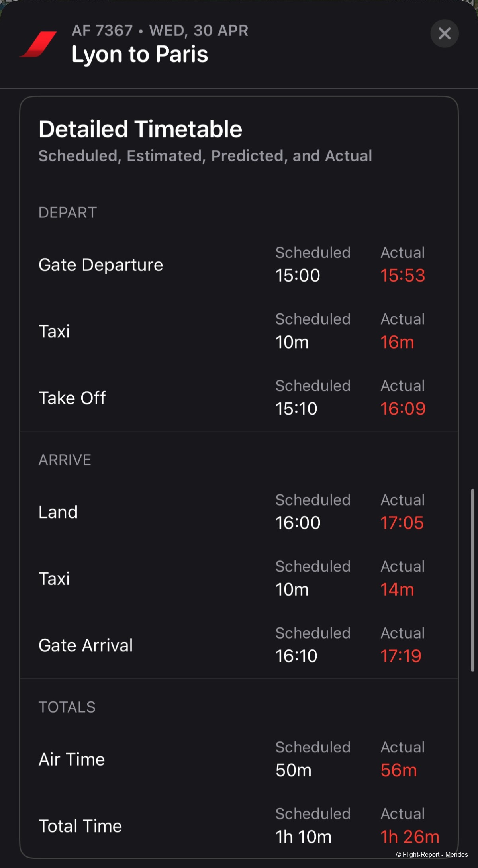The height and width of the screenshot is (868, 478).
Task: Select the Land row label
Action: pos(58,512)
